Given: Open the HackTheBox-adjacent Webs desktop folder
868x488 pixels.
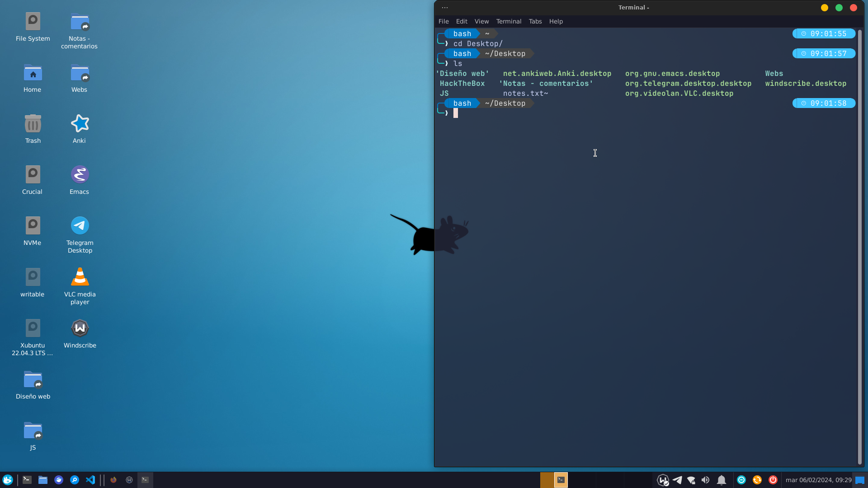Looking at the screenshot, I should [80, 74].
